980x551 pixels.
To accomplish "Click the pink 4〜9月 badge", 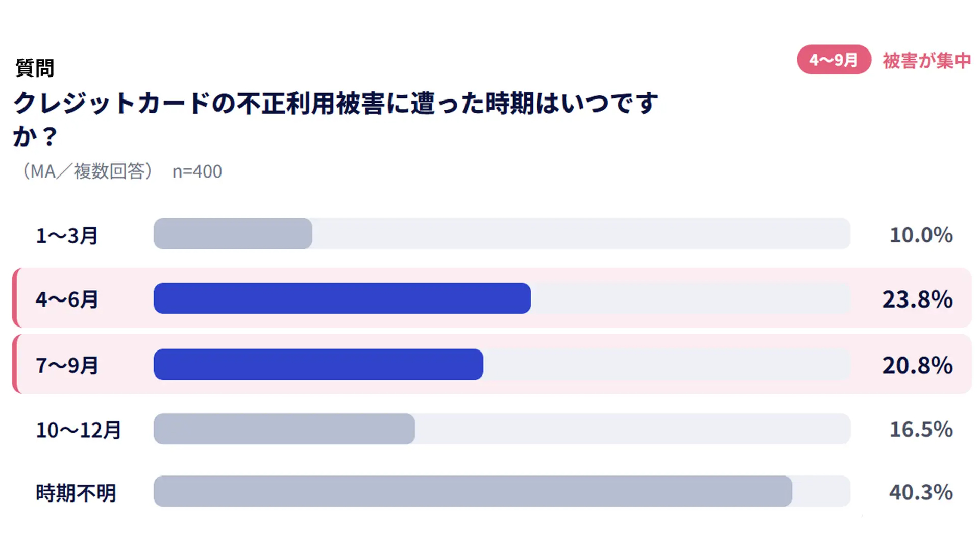I will [x=834, y=60].
